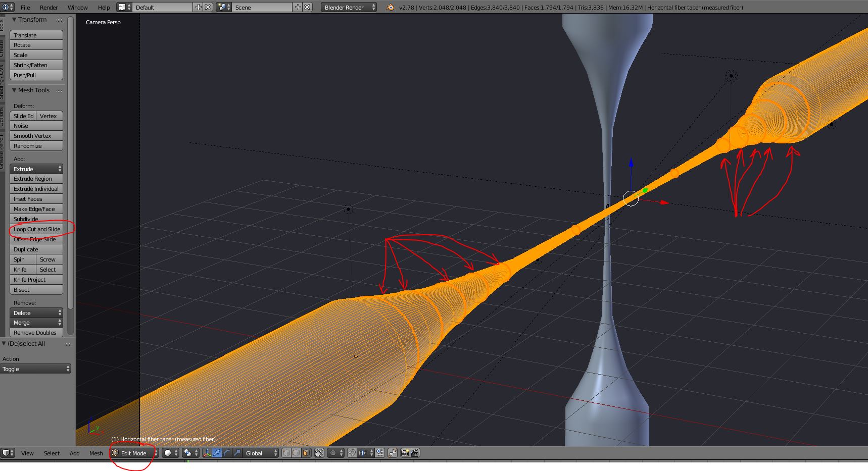Toggle snap during transform magnet
The width and height of the screenshot is (868, 471).
352,453
